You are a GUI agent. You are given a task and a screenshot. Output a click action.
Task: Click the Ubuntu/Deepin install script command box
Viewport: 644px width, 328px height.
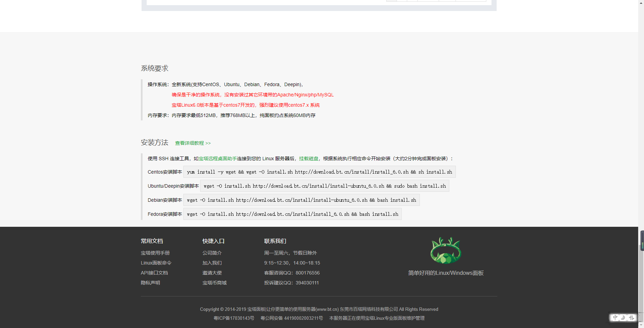325,186
